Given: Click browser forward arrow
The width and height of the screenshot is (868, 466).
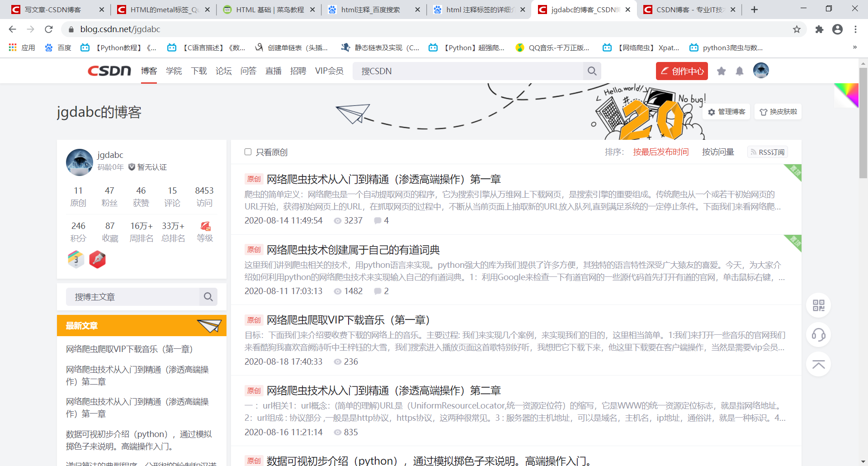Looking at the screenshot, I should point(30,29).
